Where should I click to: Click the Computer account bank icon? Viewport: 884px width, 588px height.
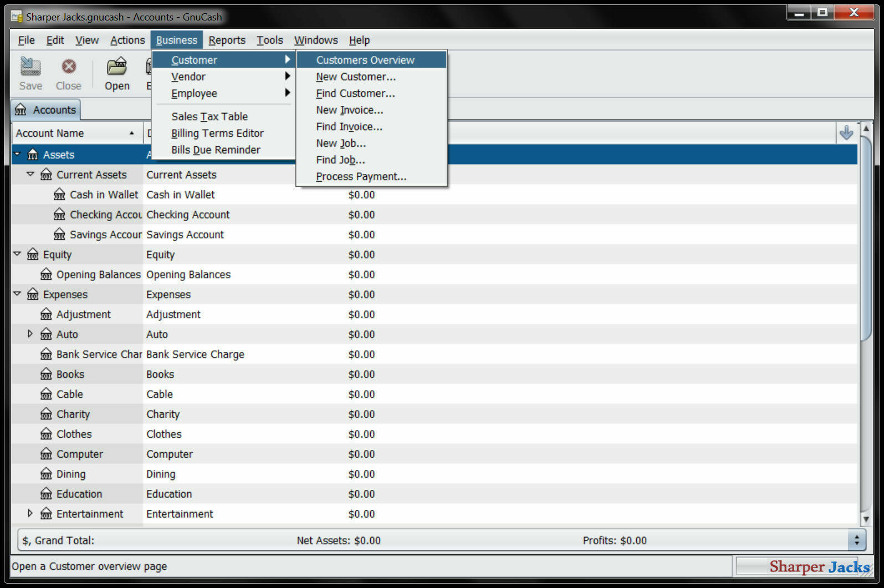[x=46, y=454]
